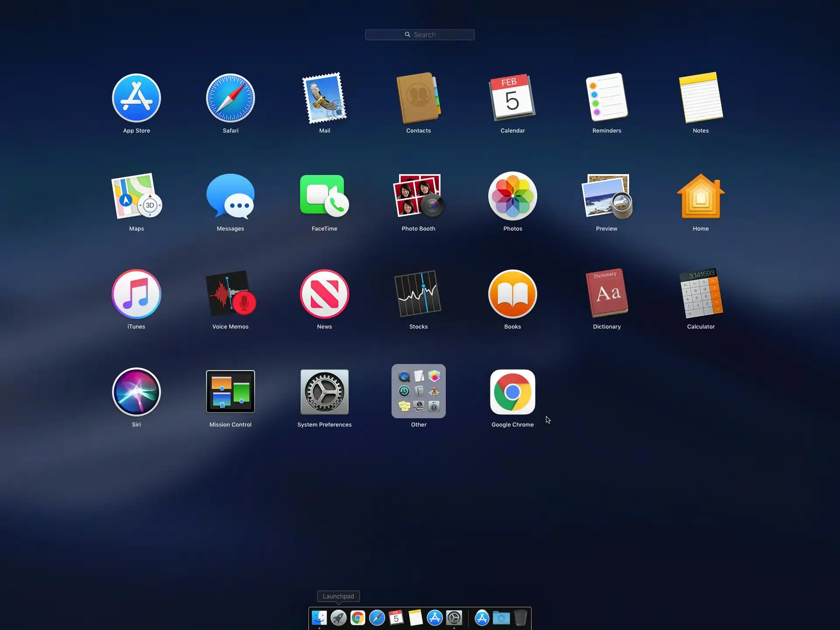
Task: Launch Photo Booth from Launchpad
Action: click(x=418, y=196)
